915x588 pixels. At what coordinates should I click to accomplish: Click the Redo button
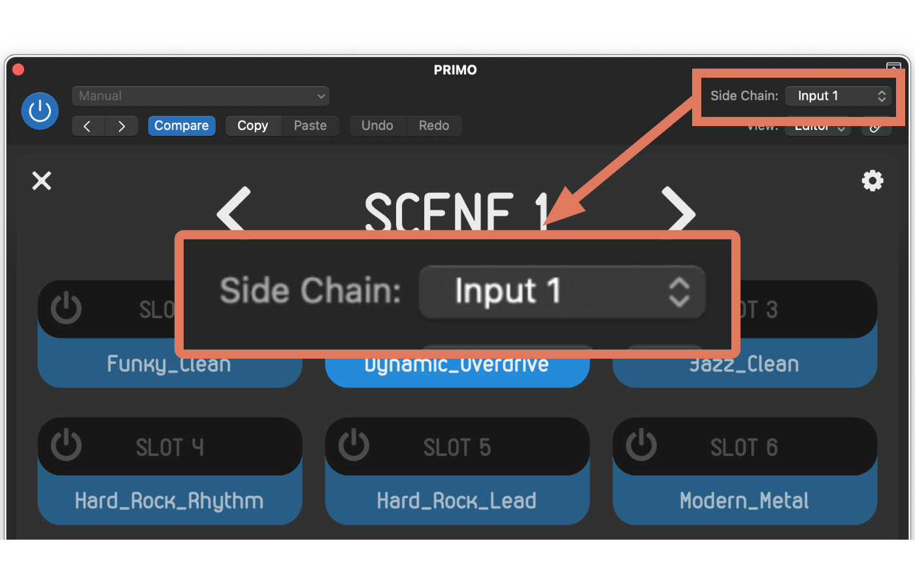pyautogui.click(x=434, y=125)
